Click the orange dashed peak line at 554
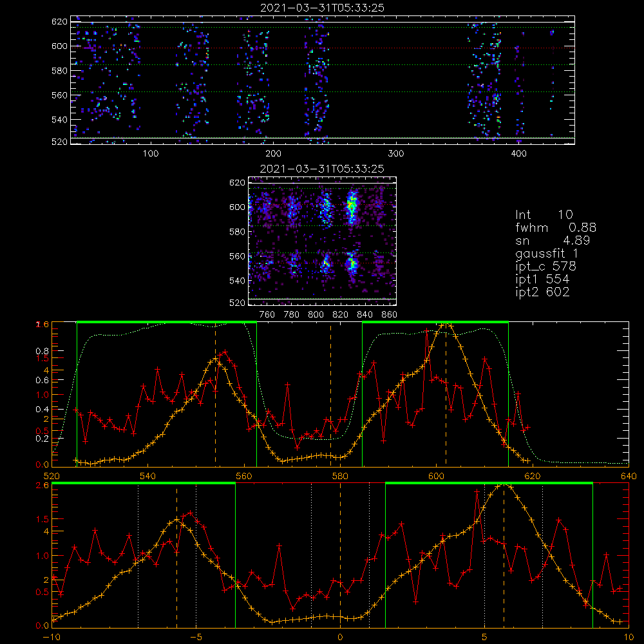 coord(215,395)
